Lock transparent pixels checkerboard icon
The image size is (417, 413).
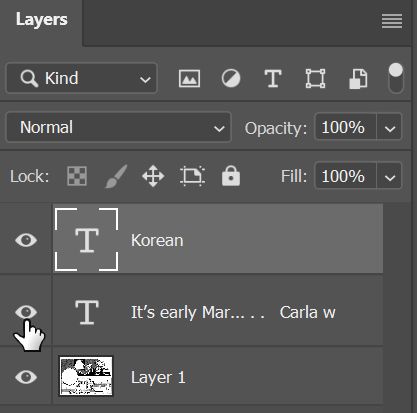pyautogui.click(x=77, y=176)
